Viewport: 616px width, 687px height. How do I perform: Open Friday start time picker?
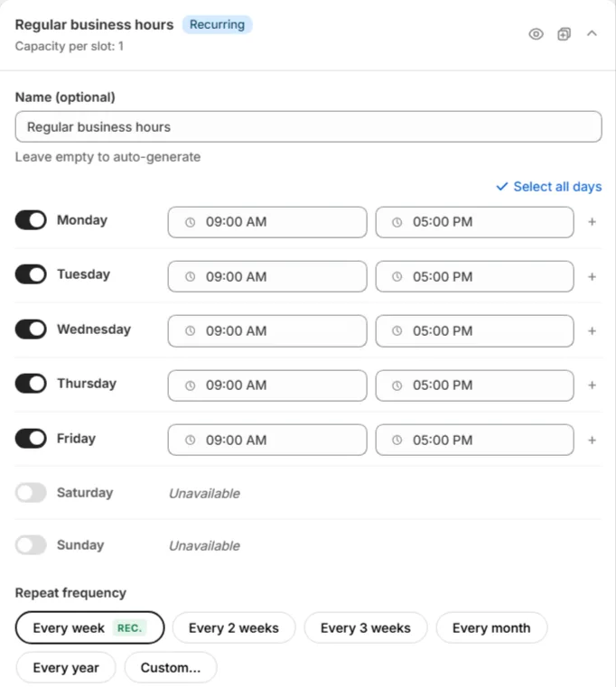click(267, 440)
